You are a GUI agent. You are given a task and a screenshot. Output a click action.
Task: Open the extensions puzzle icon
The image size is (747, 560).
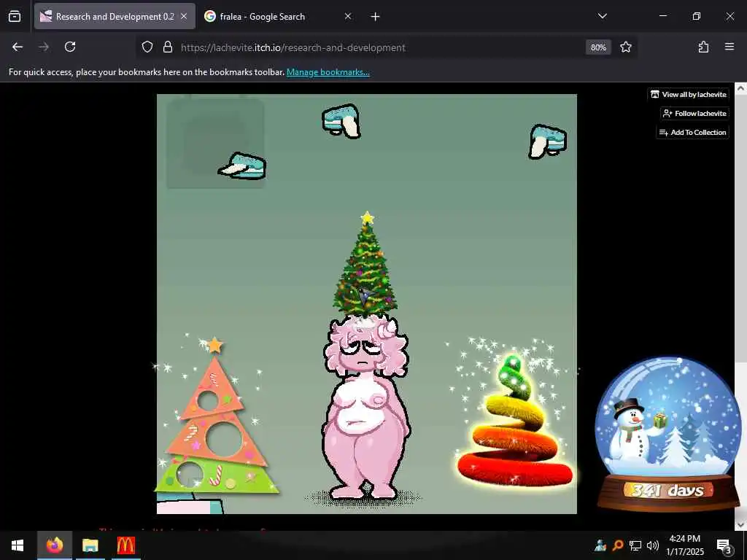tap(703, 47)
